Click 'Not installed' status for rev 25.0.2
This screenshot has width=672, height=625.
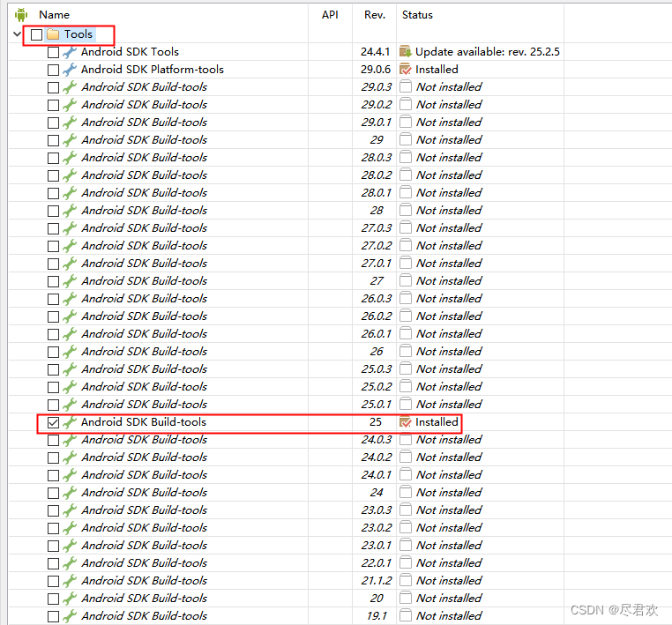point(449,387)
